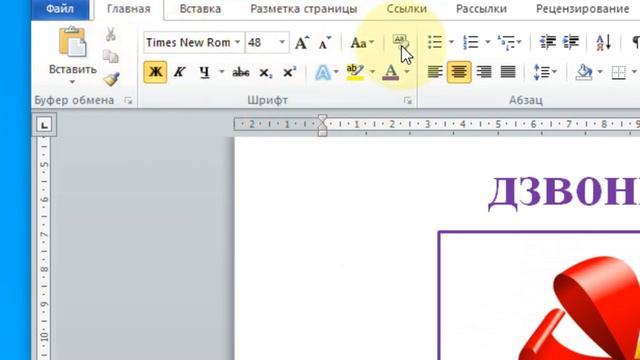
Task: Click the Clear Formatting icon
Action: (x=400, y=42)
